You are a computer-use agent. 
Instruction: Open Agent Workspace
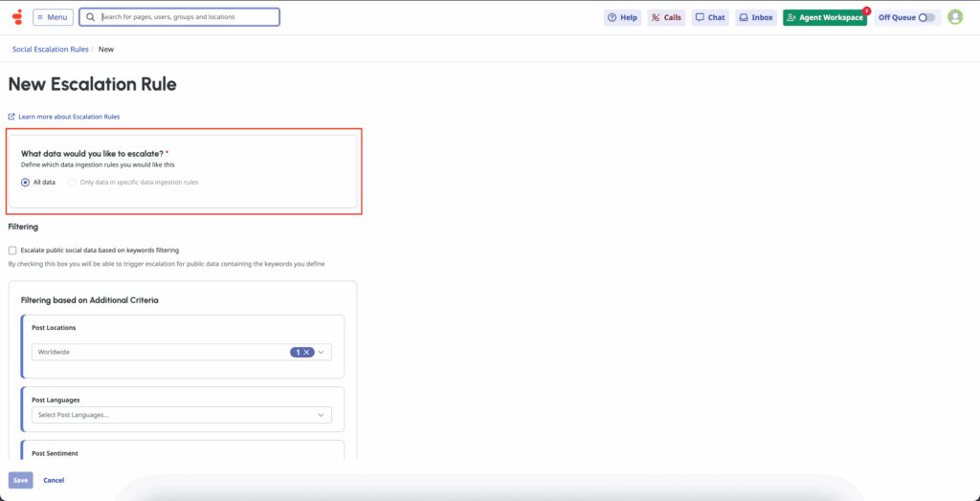tap(824, 17)
